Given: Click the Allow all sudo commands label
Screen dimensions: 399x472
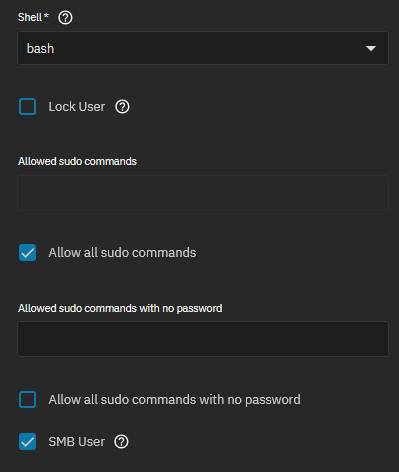Looking at the screenshot, I should click(x=122, y=253).
